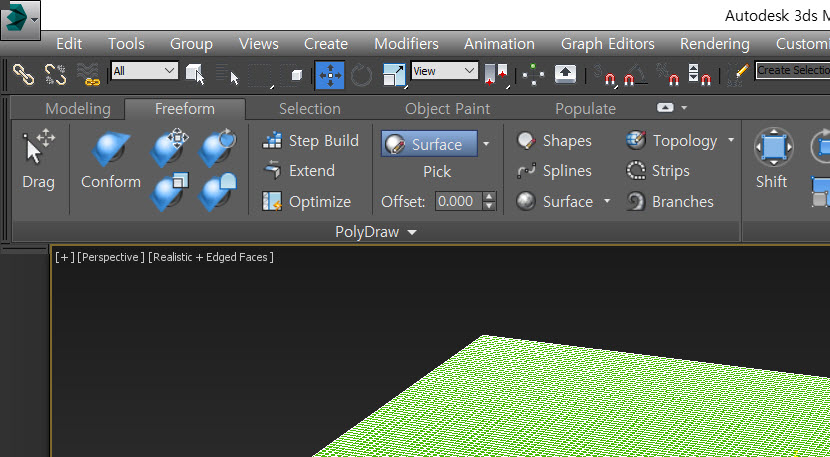
Task: Activate the Shapes tool
Action: [x=554, y=141]
